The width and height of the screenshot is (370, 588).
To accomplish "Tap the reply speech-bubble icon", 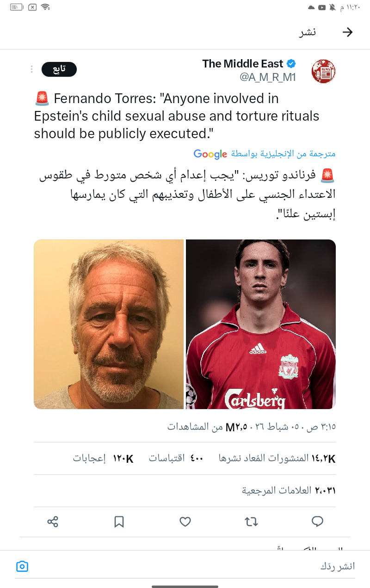I will pyautogui.click(x=317, y=522).
